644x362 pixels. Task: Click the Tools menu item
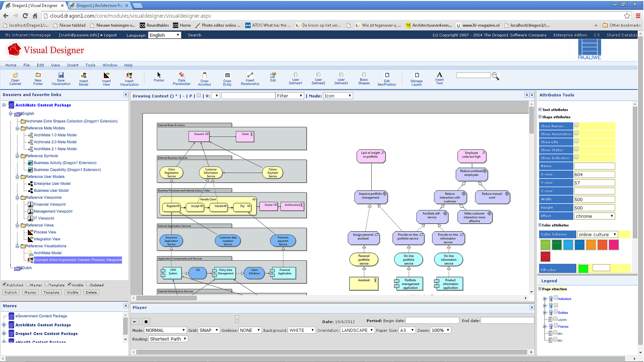(90, 65)
